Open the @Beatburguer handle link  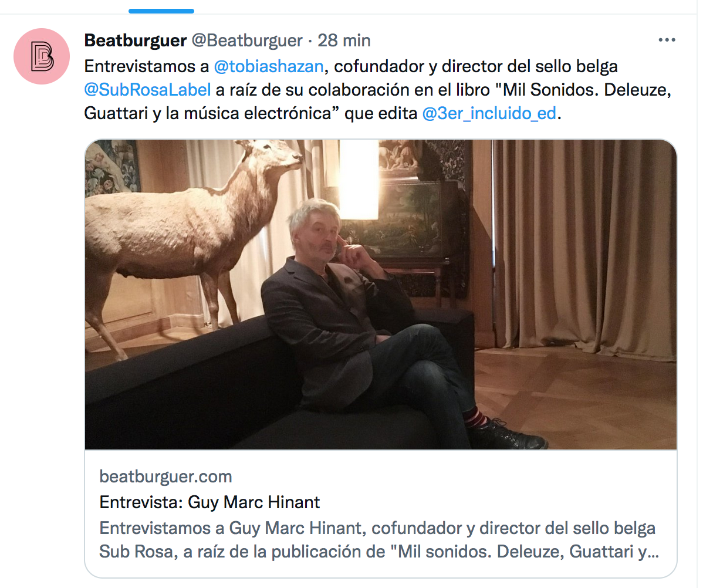click(x=247, y=40)
